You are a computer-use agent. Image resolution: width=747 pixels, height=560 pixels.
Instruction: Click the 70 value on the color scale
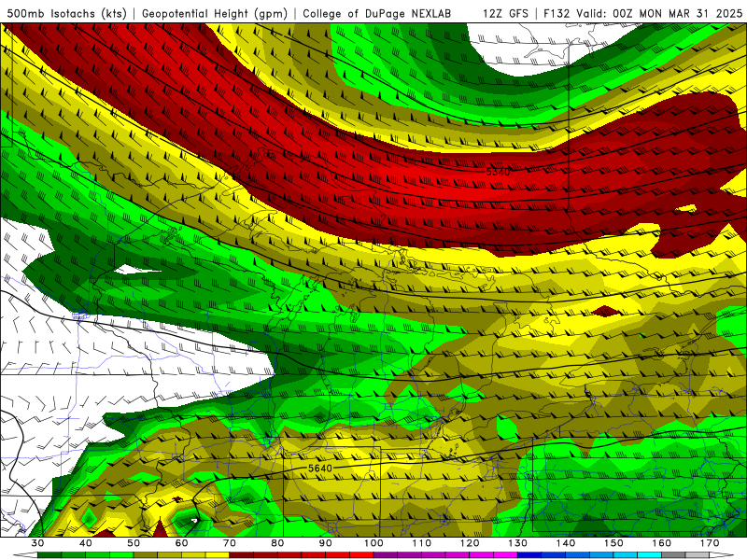click(x=230, y=543)
